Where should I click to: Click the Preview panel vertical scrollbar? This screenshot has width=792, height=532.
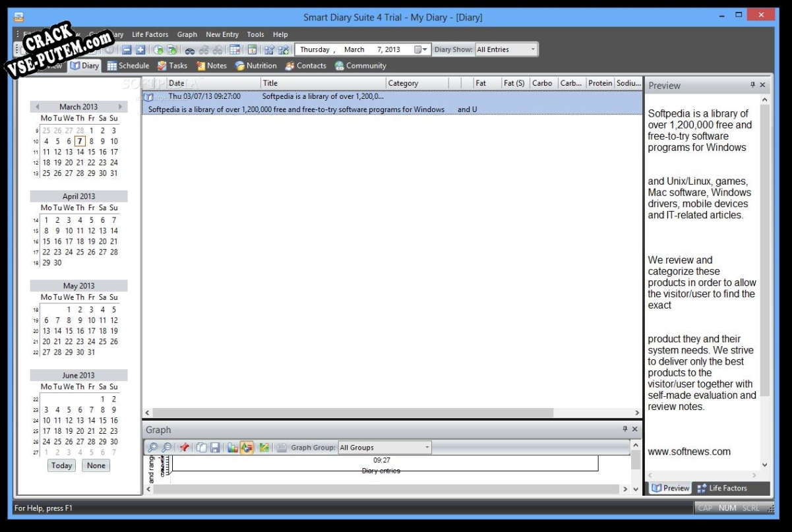[x=764, y=251]
